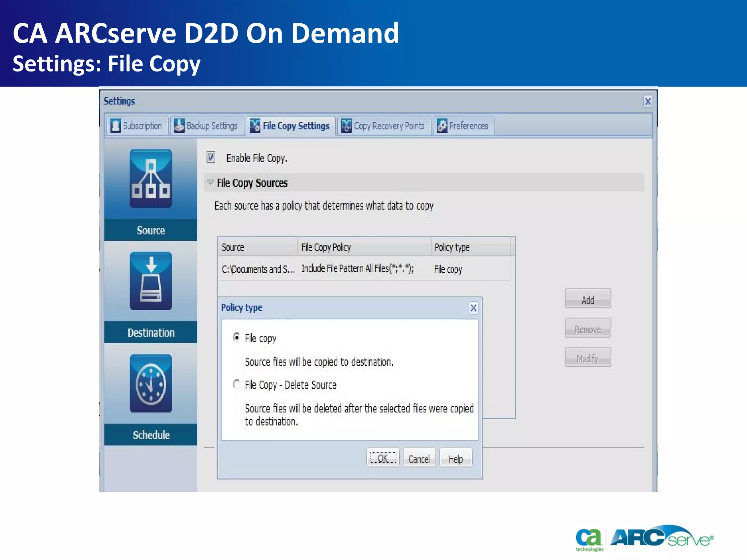The width and height of the screenshot is (747, 560).
Task: Click the File Copy Settings tab icon
Action: tap(255, 126)
